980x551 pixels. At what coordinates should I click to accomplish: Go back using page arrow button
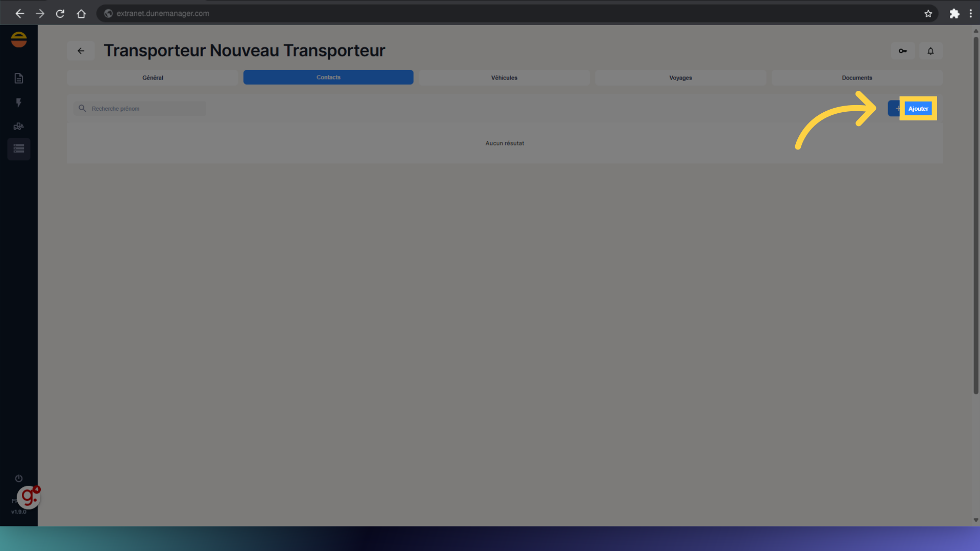tap(81, 51)
